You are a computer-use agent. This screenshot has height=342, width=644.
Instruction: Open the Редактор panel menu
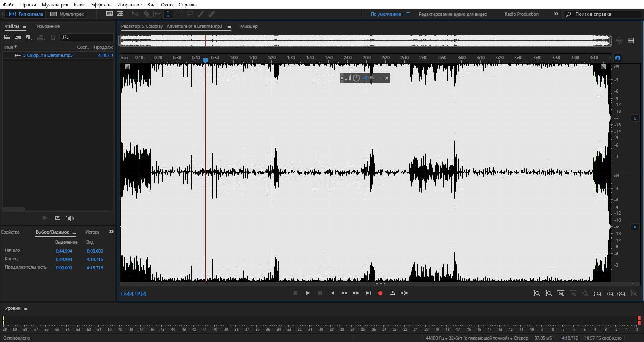229,26
